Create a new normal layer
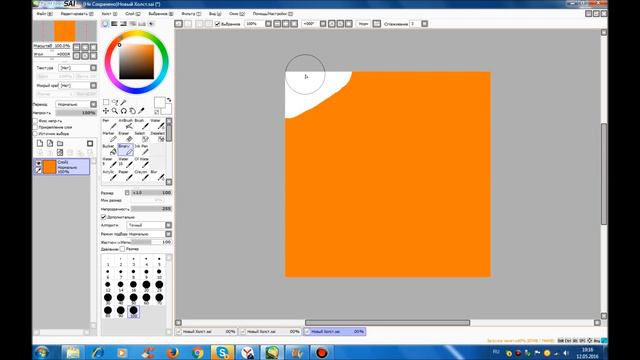The width and height of the screenshot is (640, 360). click(40, 143)
